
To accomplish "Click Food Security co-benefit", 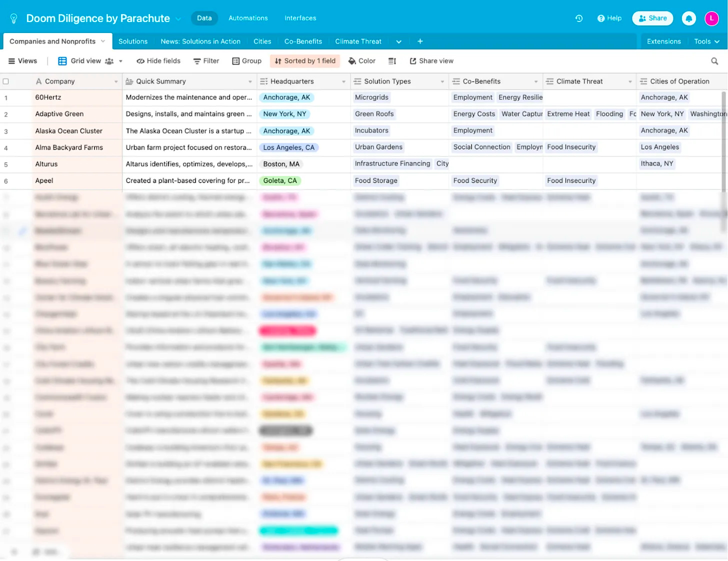I will 475,180.
